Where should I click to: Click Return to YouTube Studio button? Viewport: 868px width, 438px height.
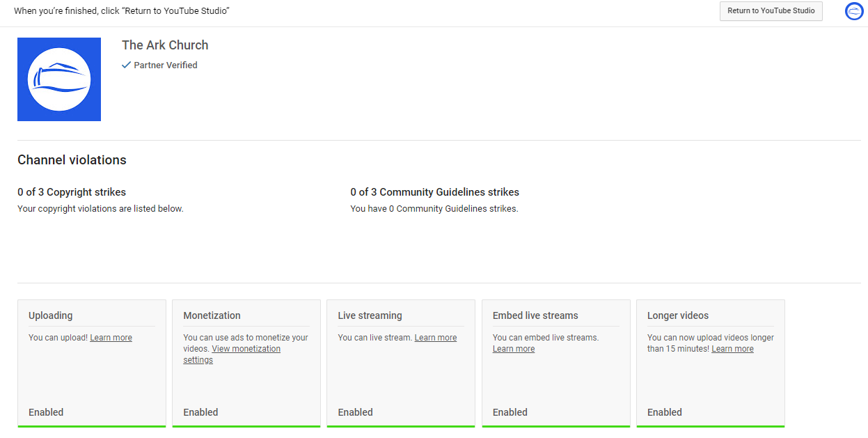tap(771, 11)
